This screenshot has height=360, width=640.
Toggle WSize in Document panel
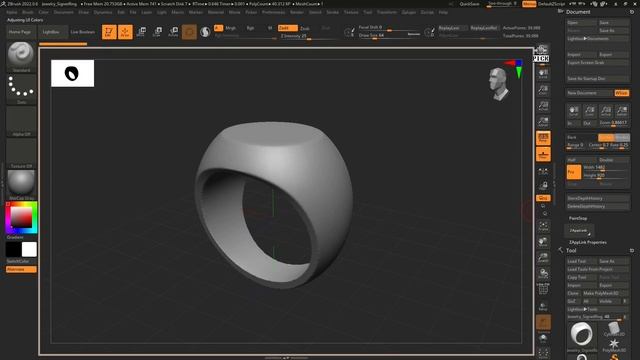pyautogui.click(x=622, y=93)
